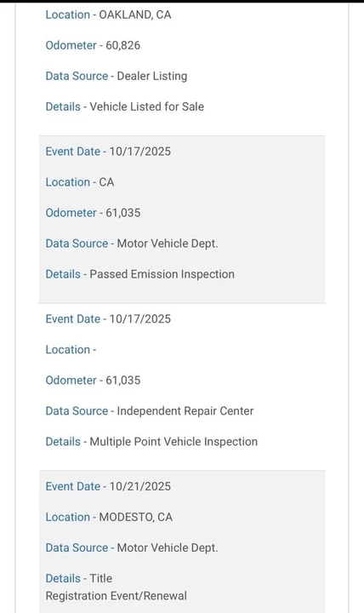Click the second 10/17/2025 event date
The image size is (364, 613).
139,319
